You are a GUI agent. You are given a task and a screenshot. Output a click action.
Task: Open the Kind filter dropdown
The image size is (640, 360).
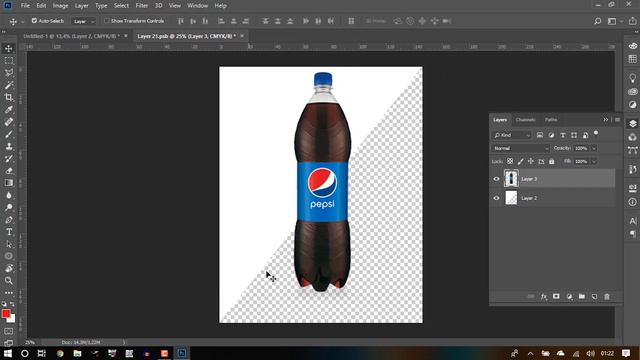click(512, 135)
